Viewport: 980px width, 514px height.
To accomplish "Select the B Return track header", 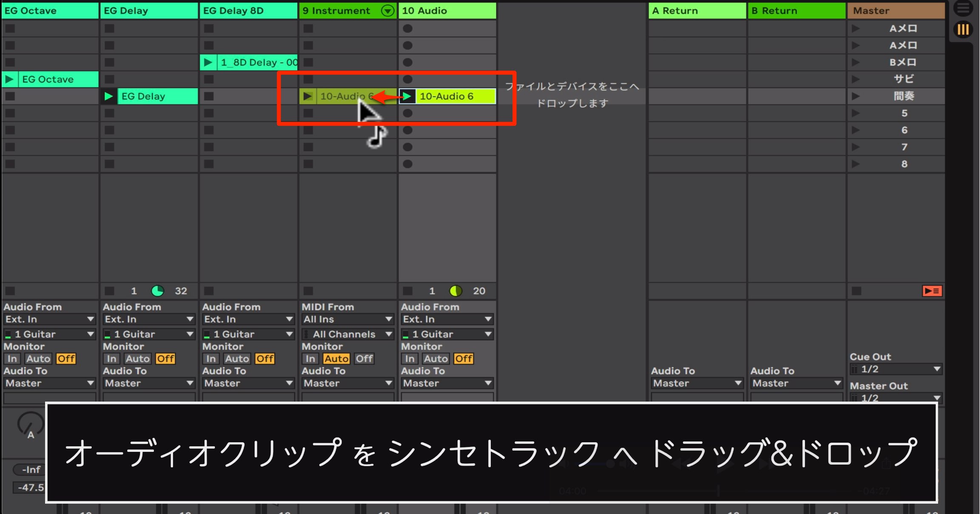I will [796, 11].
